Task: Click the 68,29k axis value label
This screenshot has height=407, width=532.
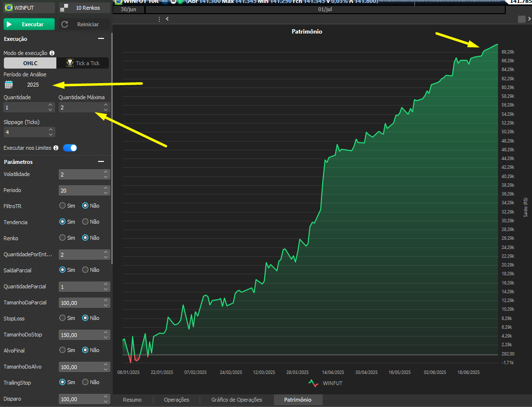Action: tap(508, 52)
